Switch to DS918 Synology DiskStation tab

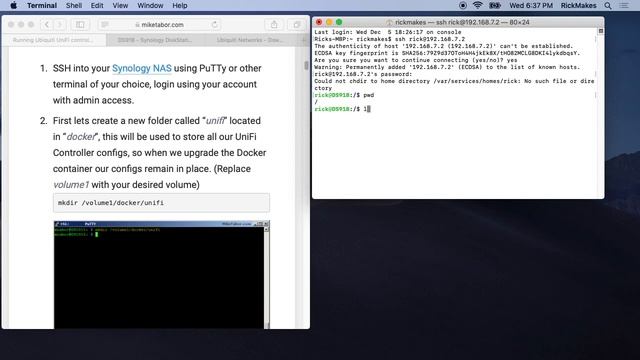click(x=155, y=40)
